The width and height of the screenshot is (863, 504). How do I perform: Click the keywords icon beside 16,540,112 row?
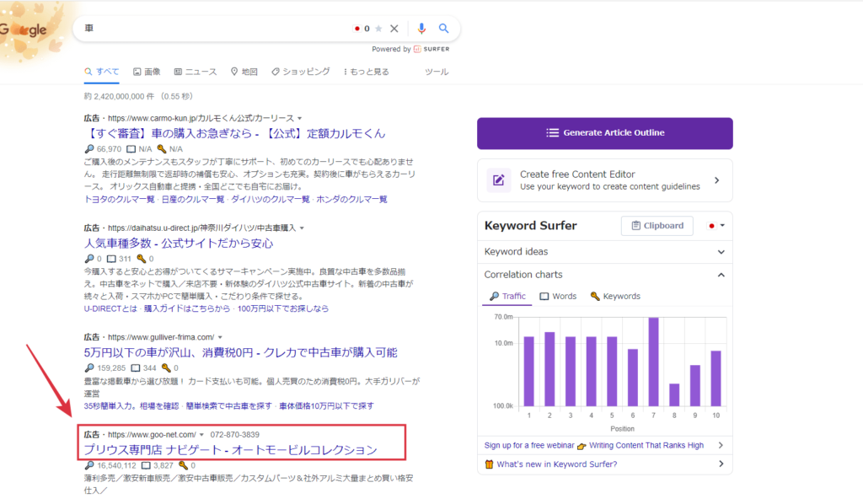[x=183, y=465]
